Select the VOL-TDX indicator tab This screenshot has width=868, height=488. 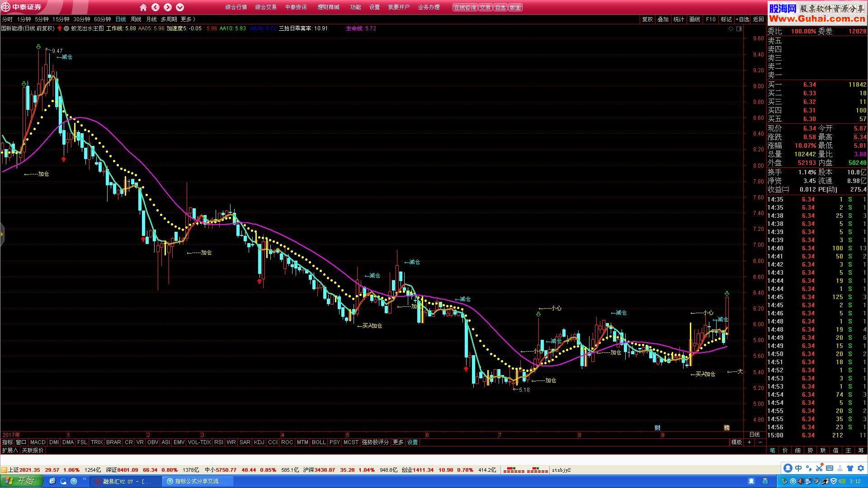click(199, 442)
